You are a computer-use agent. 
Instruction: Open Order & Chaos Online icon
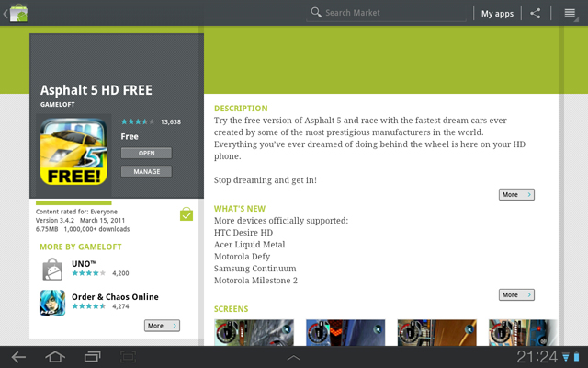tap(52, 303)
